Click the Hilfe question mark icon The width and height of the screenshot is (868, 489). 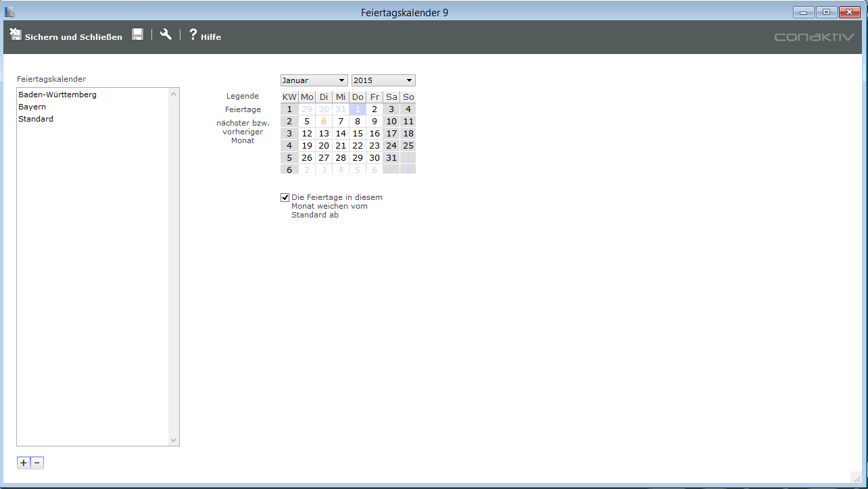pyautogui.click(x=193, y=35)
